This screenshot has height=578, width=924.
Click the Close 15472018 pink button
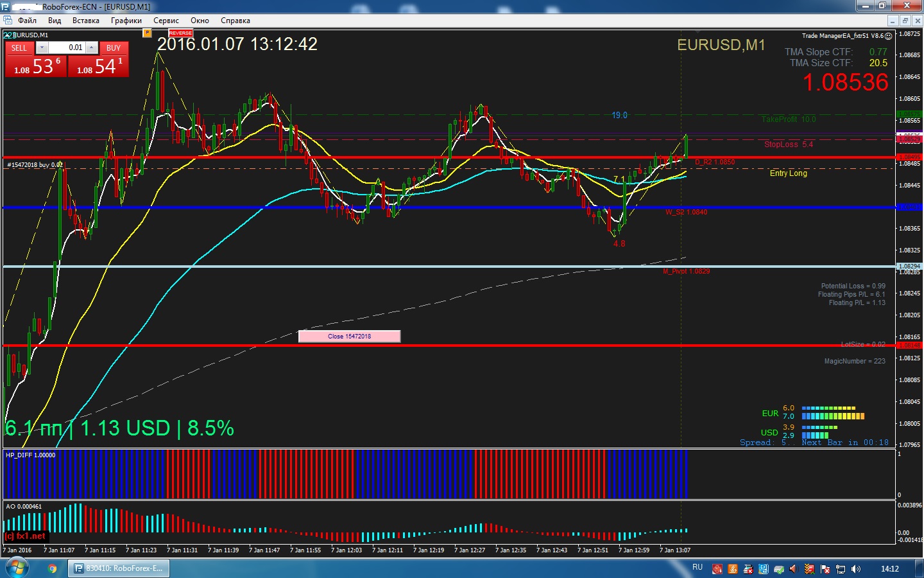tap(350, 336)
